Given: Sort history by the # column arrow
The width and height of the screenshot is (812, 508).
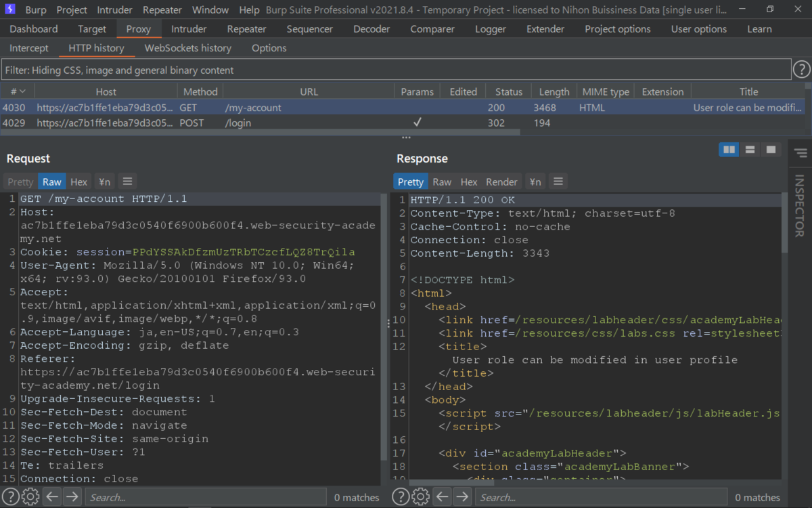Looking at the screenshot, I should coord(23,91).
